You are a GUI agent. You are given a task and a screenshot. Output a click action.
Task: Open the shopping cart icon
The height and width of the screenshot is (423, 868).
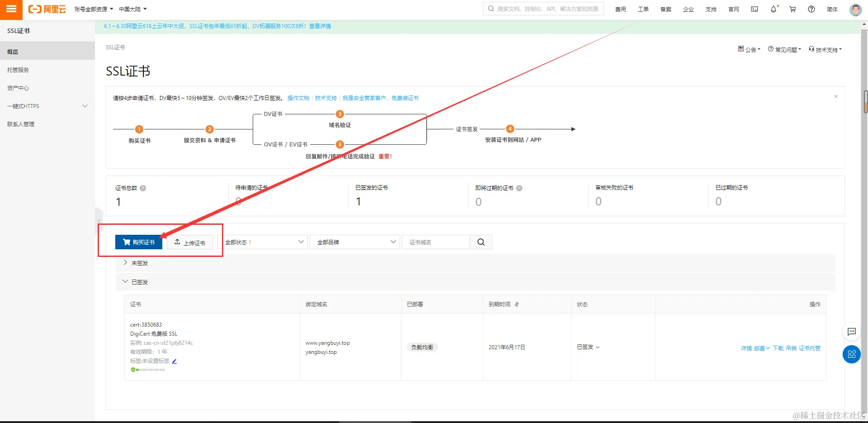pyautogui.click(x=793, y=9)
